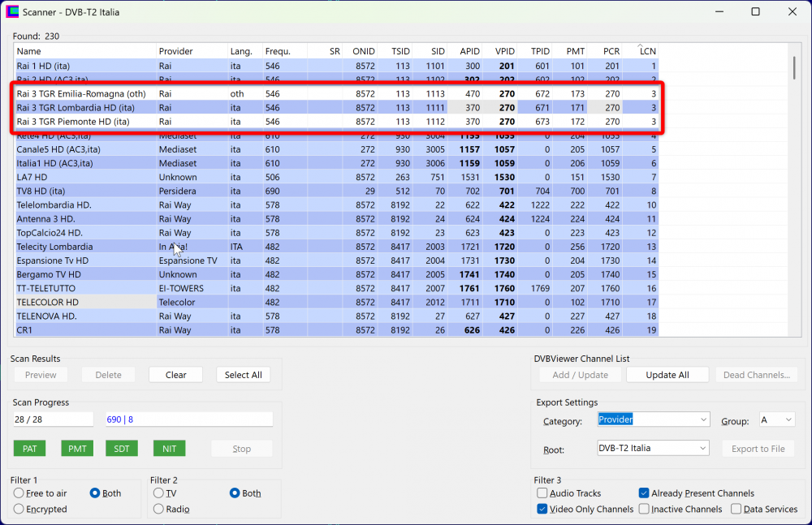Sort list by Provider column header

(191, 51)
